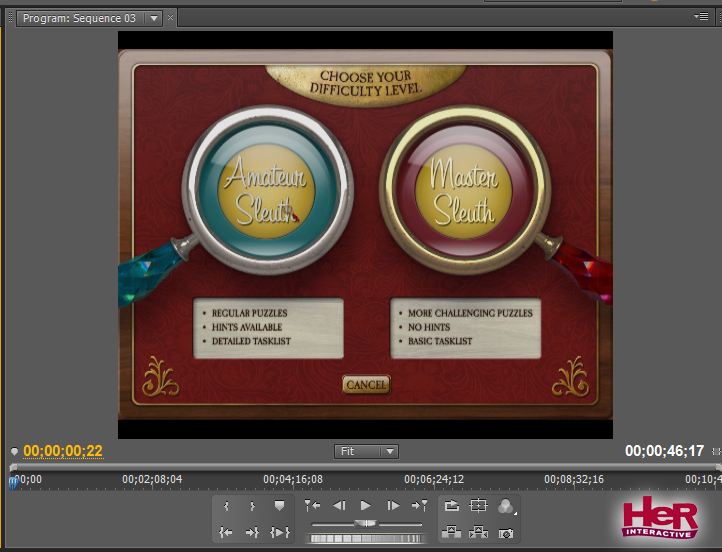Open the Fit zoom level dropdown

click(366, 451)
